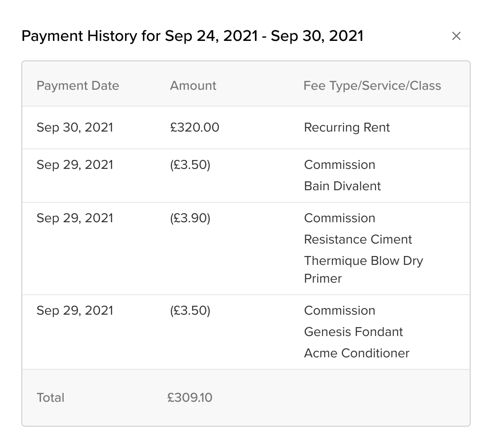Click the Fee Type/Service/Class column header
The image size is (492, 448).
click(372, 85)
